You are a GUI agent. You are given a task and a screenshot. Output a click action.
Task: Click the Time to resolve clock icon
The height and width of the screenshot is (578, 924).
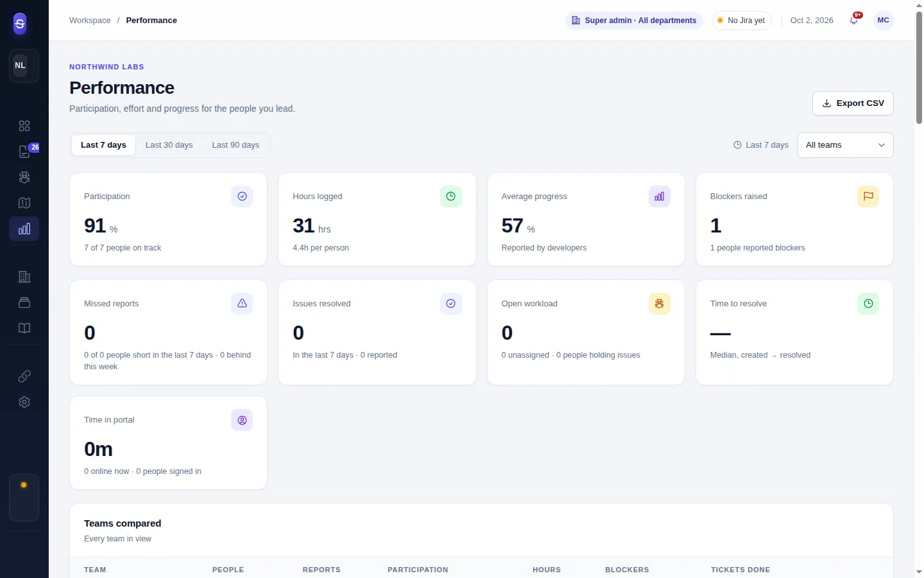(868, 304)
